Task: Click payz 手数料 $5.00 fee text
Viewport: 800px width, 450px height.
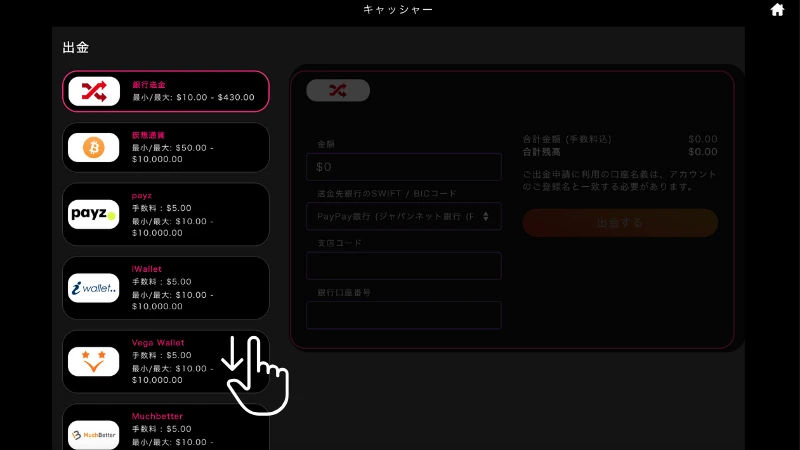Action: [162, 208]
